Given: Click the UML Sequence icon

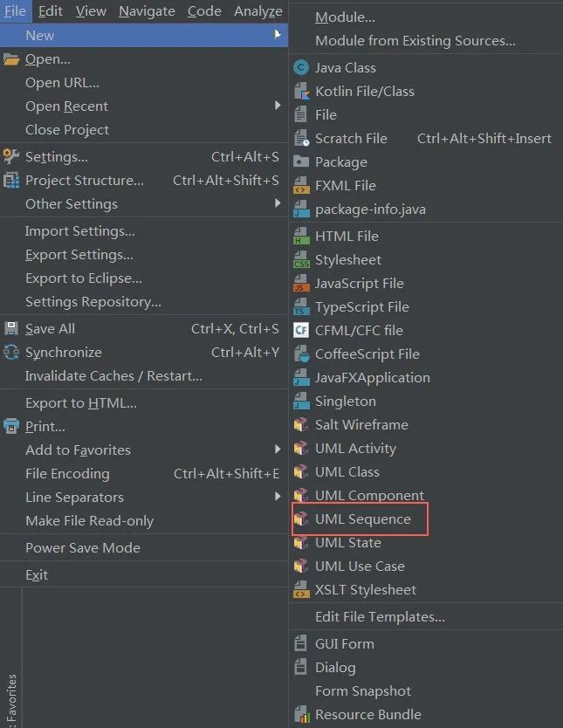Looking at the screenshot, I should (301, 519).
